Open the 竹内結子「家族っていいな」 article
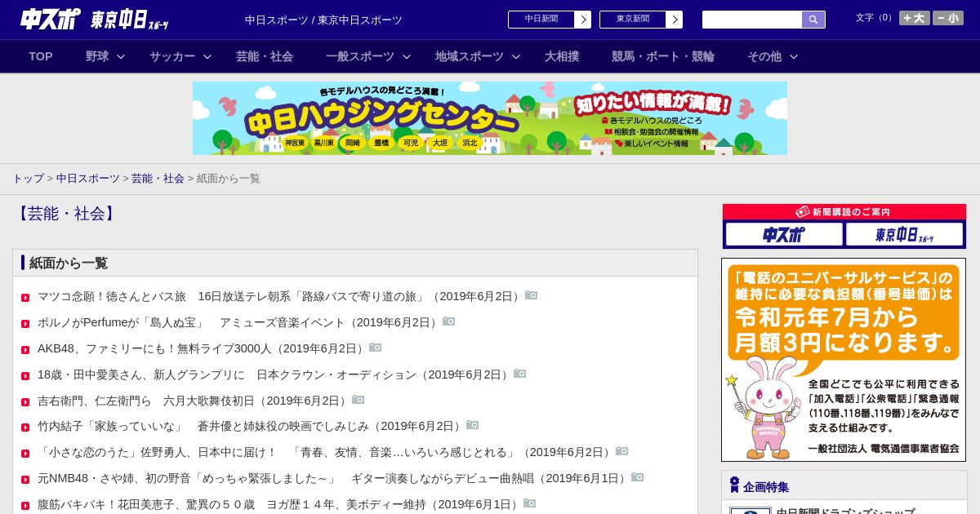Image resolution: width=980 pixels, height=514 pixels. [251, 427]
